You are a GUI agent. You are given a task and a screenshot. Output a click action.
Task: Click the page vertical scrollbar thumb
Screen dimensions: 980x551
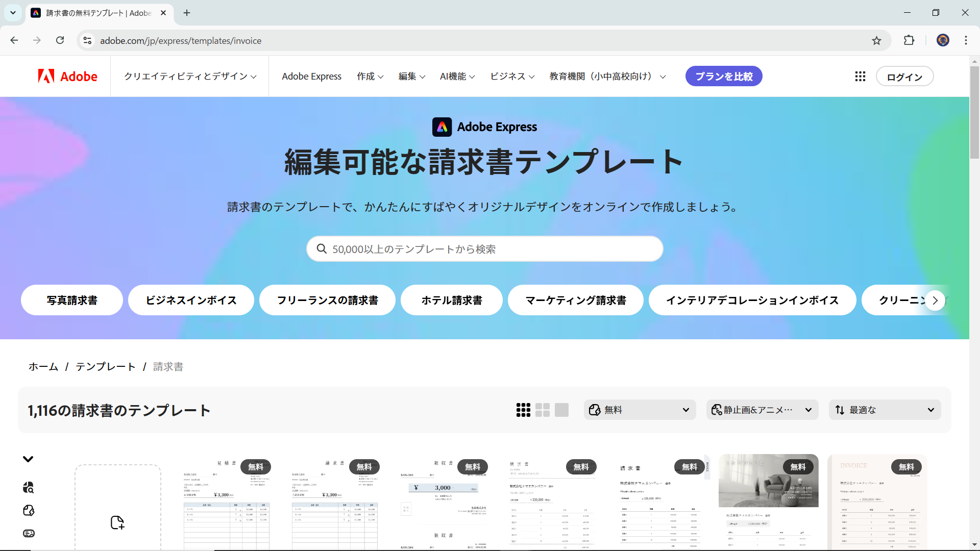[x=974, y=112]
